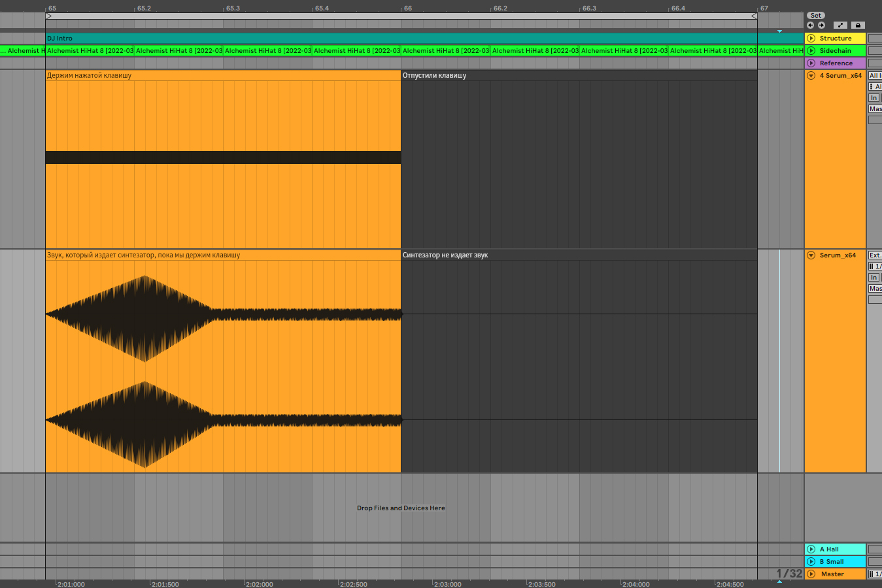The width and height of the screenshot is (882, 588).
Task: Unfold the B Small return track
Action: point(811,562)
